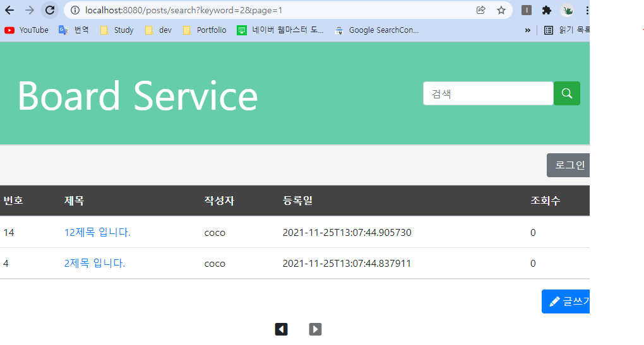This screenshot has width=644, height=345.
Task: Click author coco in the 12제목 row
Action: point(215,233)
